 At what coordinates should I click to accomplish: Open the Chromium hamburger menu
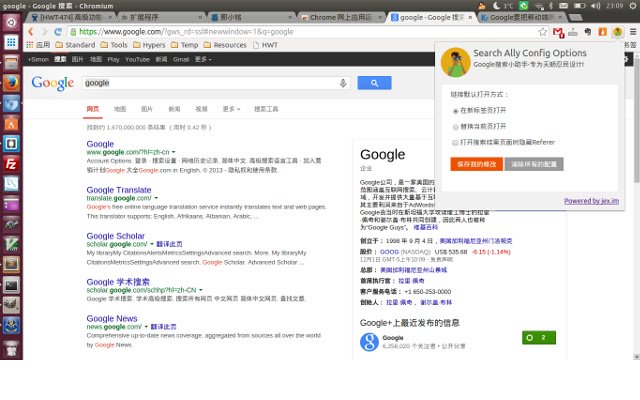633,32
